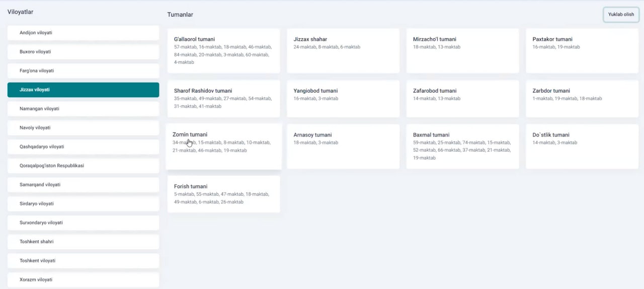The width and height of the screenshot is (644, 289).
Task: Open the Forish tumani card
Action: (x=224, y=194)
